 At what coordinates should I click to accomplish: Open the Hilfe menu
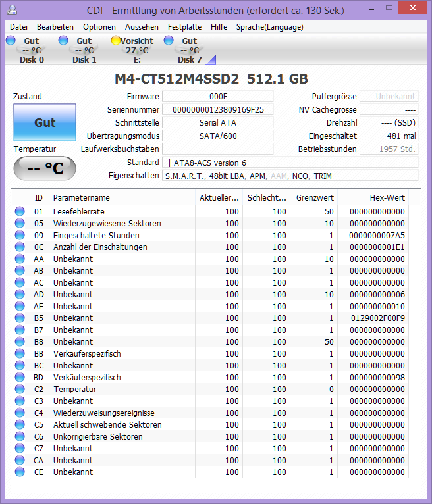[x=219, y=27]
